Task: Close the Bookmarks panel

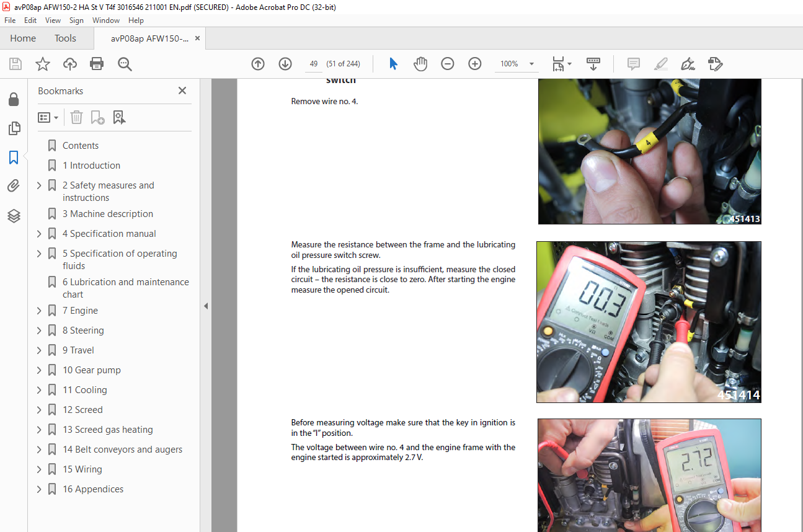Action: click(182, 91)
